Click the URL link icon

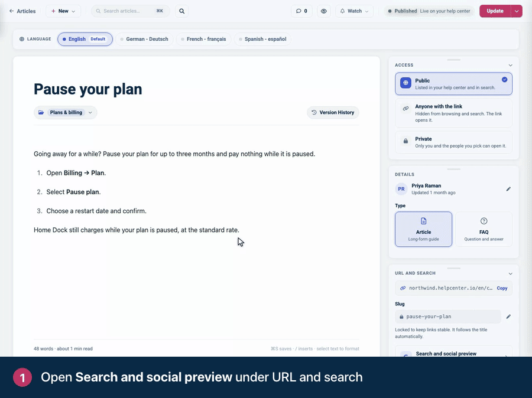[403, 288]
